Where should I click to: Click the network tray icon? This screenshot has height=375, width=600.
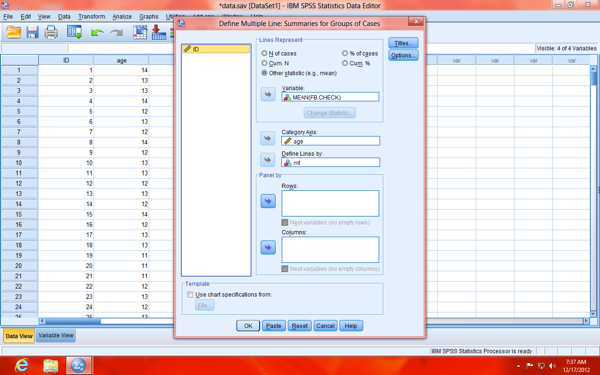[x=541, y=366]
